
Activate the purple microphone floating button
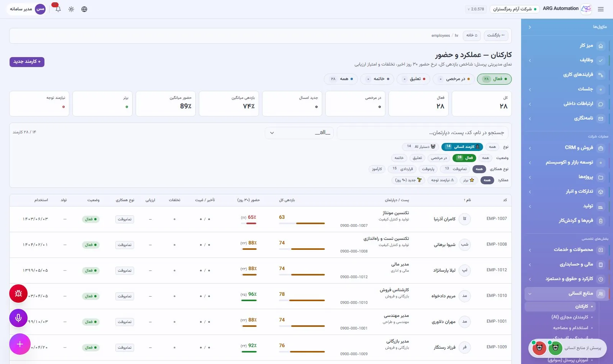[x=18, y=318]
